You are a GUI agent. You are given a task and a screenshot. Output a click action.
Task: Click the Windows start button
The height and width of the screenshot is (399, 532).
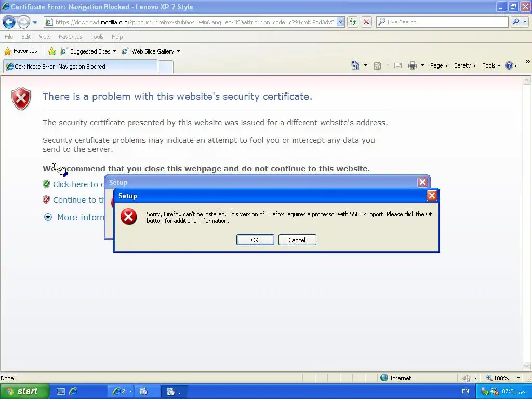pos(24,392)
